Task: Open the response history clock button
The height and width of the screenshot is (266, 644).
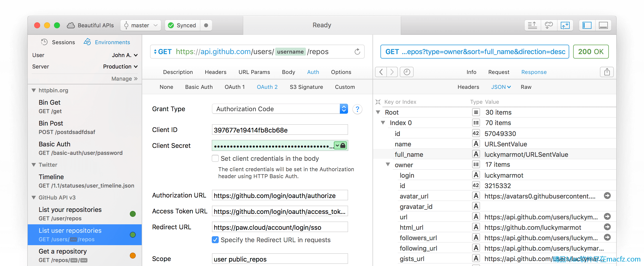Action: (407, 72)
